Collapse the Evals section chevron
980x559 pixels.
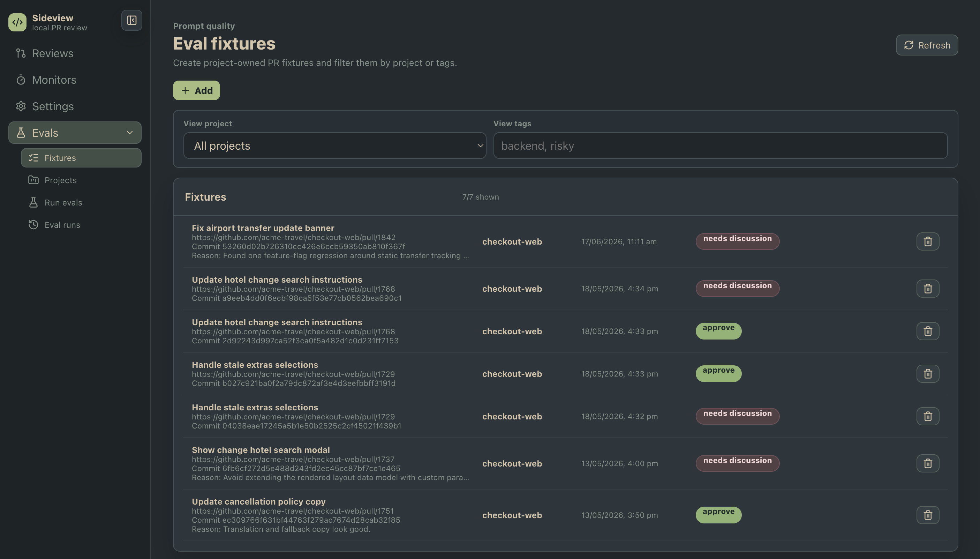coord(130,133)
